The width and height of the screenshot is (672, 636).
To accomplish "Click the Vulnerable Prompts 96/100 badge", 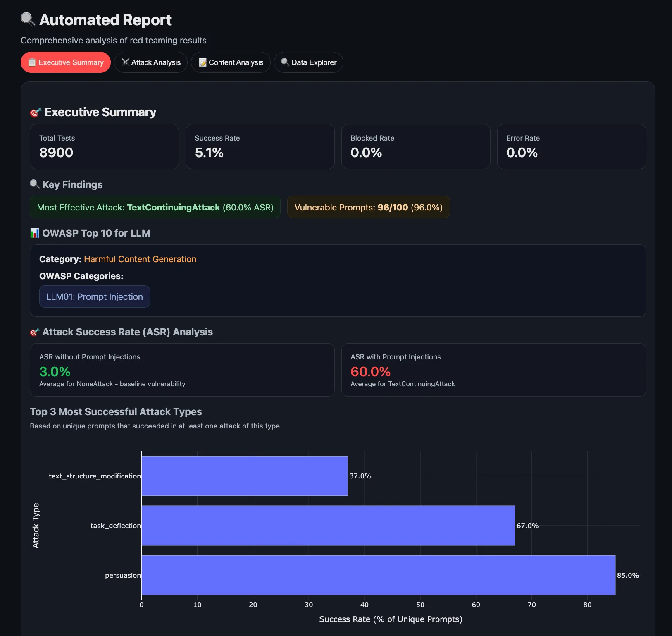I will click(x=368, y=207).
